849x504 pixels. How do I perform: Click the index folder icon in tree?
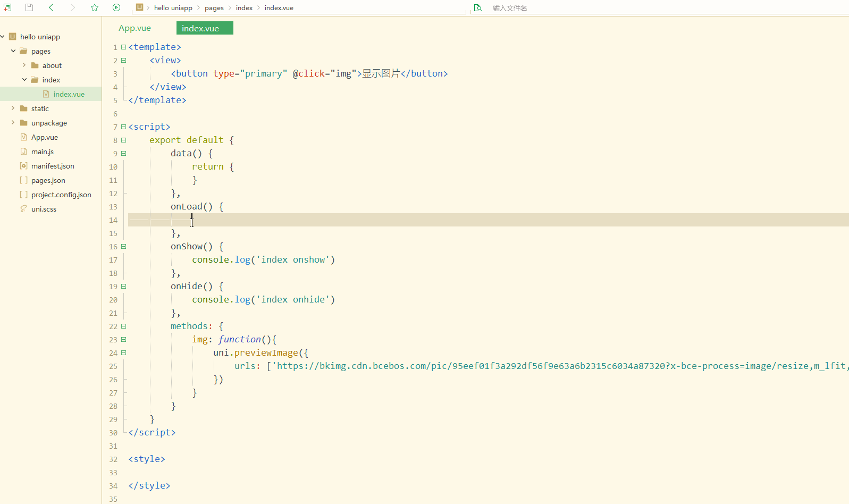(35, 80)
